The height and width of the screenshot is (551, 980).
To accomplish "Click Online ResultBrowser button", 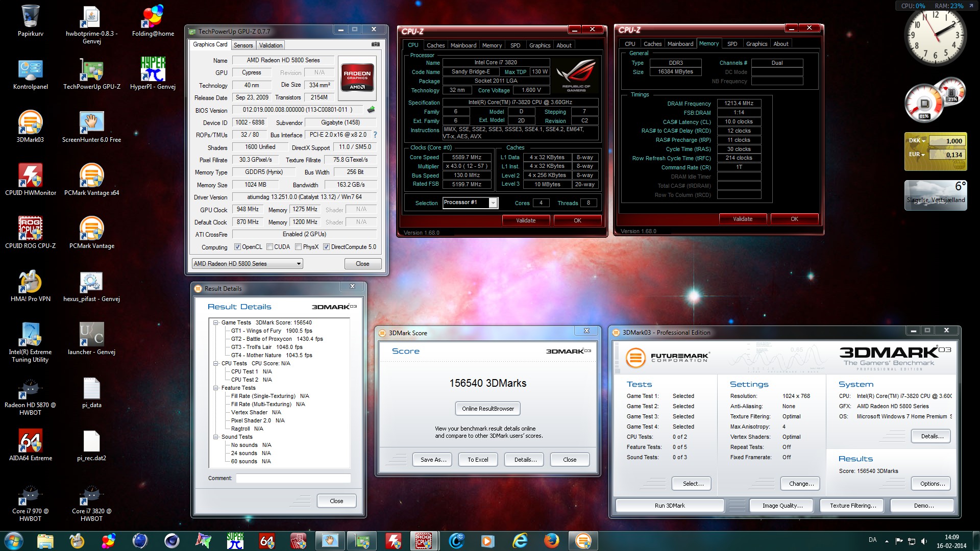I will pos(488,409).
